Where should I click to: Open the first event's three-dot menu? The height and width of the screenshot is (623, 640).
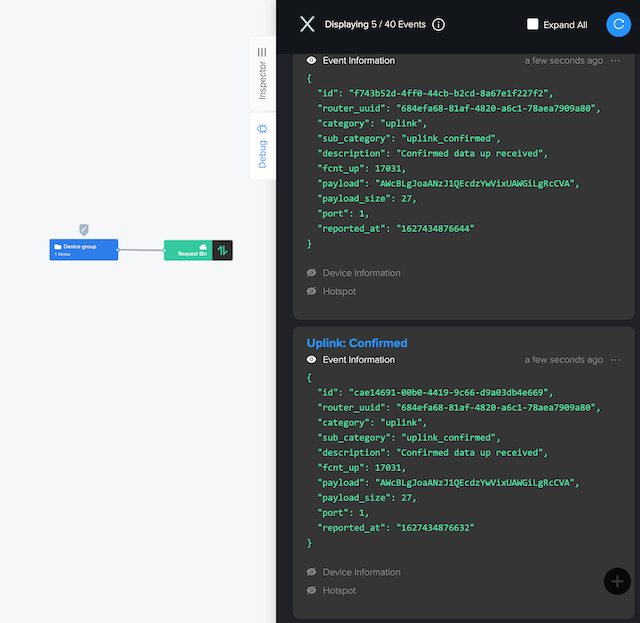click(615, 61)
